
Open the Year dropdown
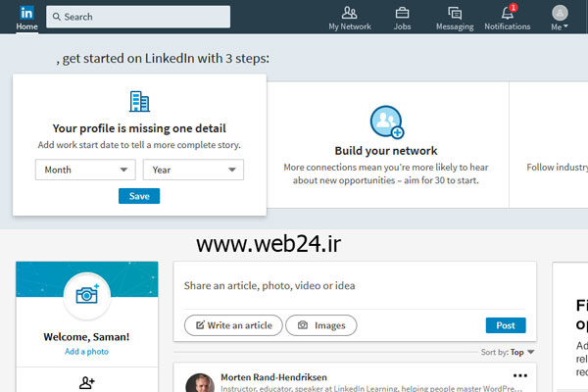pyautogui.click(x=193, y=170)
